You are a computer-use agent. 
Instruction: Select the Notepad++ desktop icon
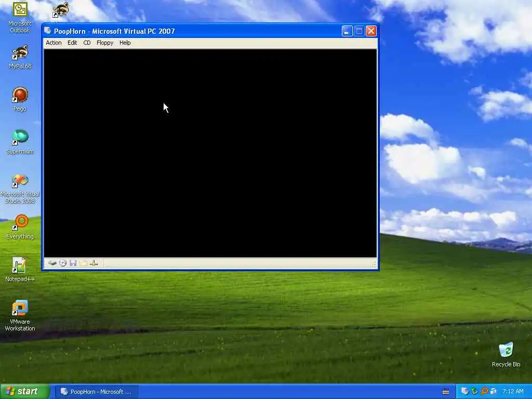click(20, 270)
